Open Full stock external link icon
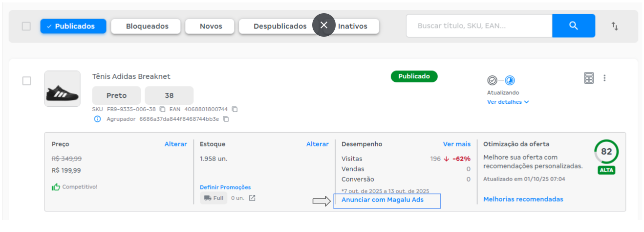 [x=252, y=198]
